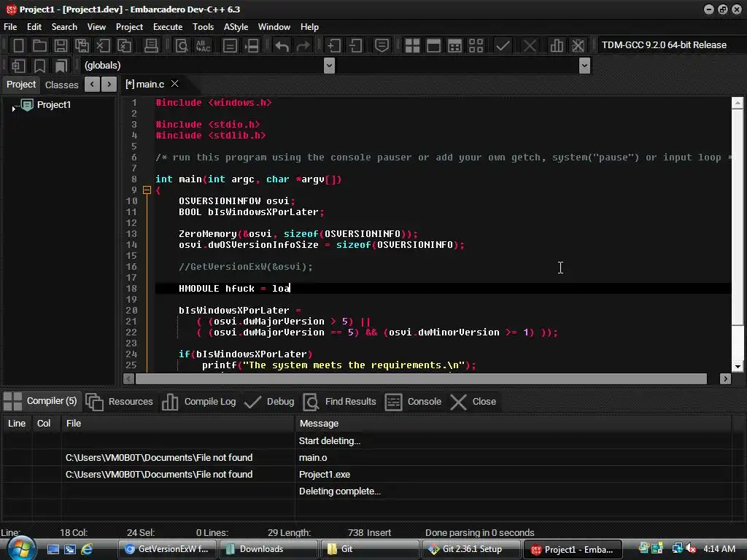This screenshot has height=560, width=747.
Task: Click the editor horizontal scrollbar thumb
Action: [421, 379]
